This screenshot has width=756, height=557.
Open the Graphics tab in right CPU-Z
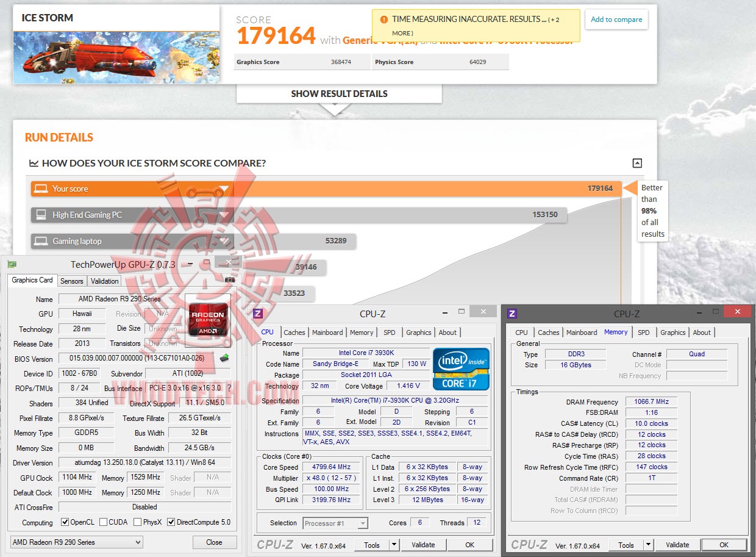[x=673, y=332]
